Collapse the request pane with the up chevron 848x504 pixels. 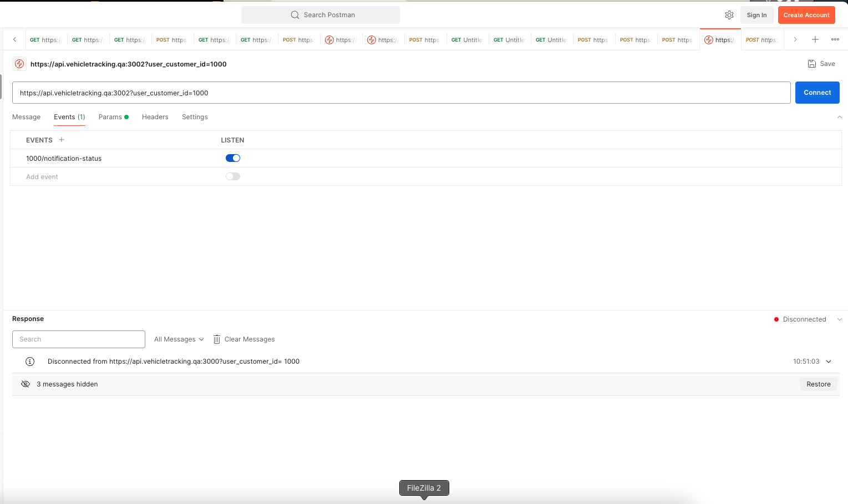pyautogui.click(x=839, y=117)
